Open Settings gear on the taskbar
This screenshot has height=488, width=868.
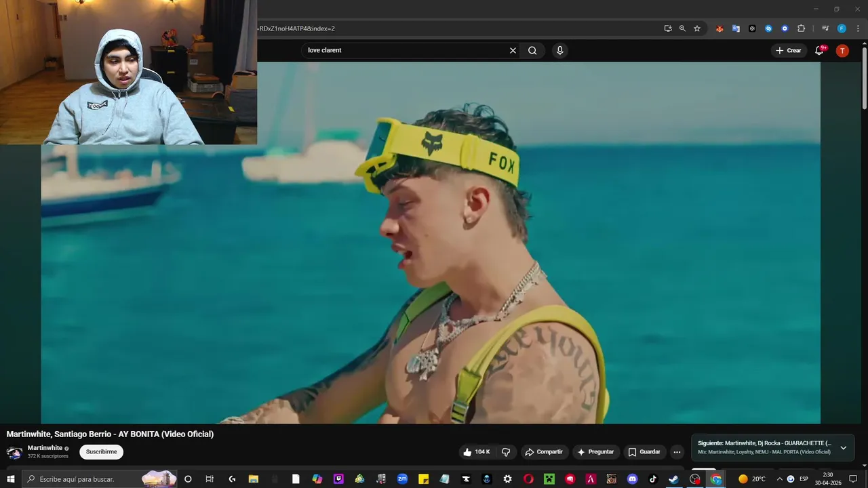pyautogui.click(x=507, y=479)
